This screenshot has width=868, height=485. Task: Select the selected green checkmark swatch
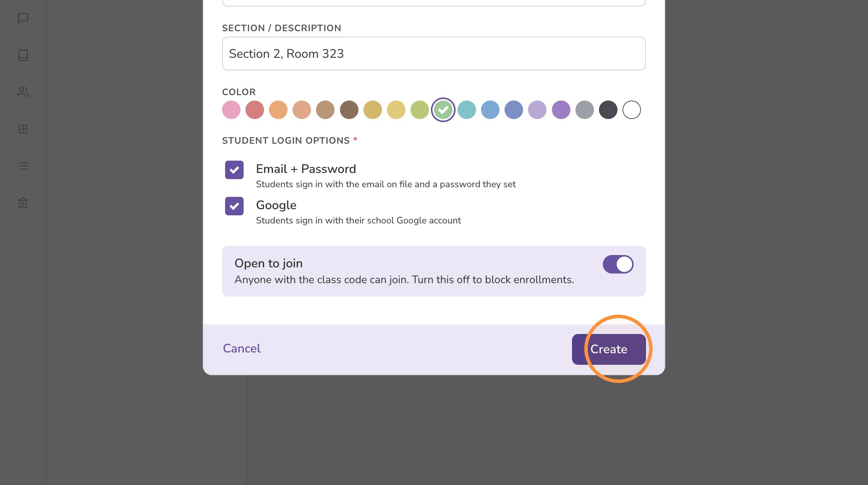click(443, 110)
